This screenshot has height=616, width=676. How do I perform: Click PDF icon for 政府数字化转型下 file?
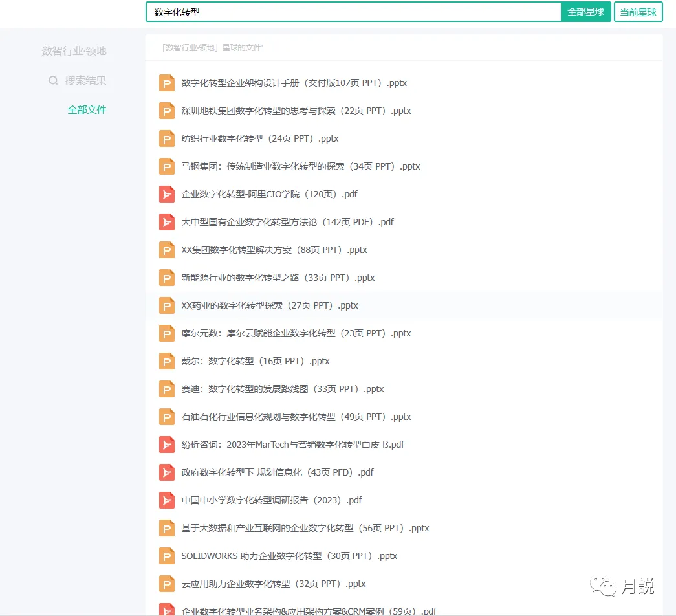click(167, 472)
